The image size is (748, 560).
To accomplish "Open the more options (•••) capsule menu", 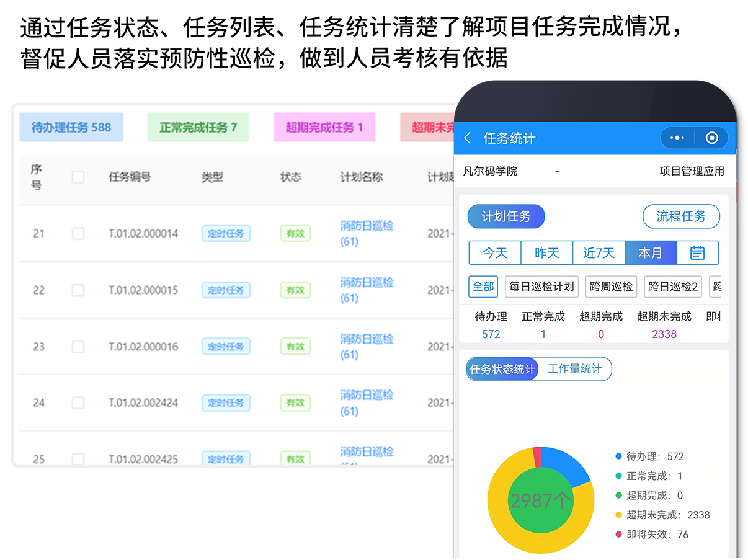I will pyautogui.click(x=677, y=138).
